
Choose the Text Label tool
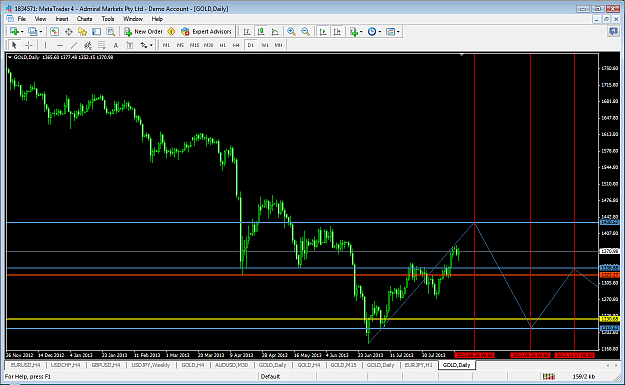pyautogui.click(x=130, y=45)
